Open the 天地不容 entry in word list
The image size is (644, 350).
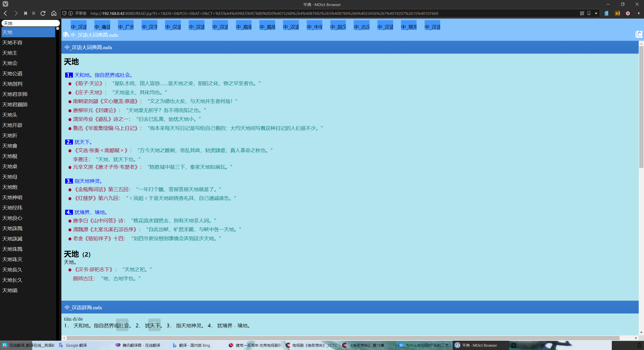pos(12,43)
